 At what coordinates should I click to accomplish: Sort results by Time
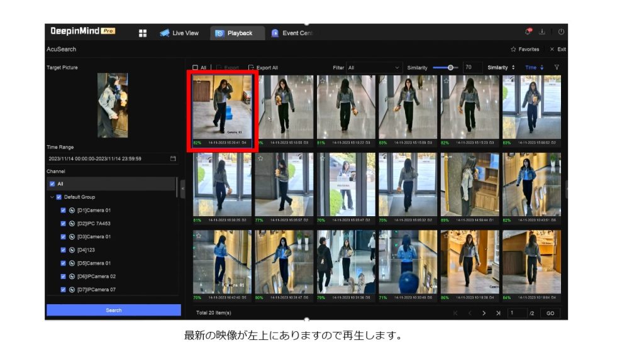click(534, 67)
